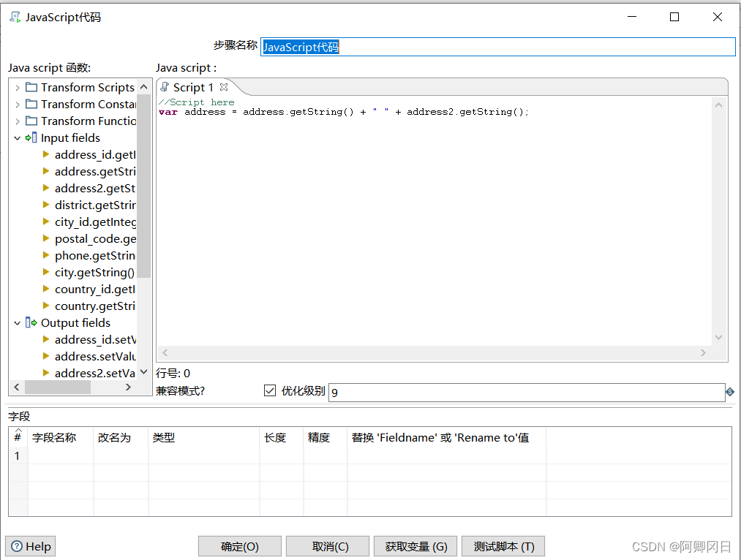Collapse the Input fields tree node
This screenshot has height=560, width=741.
click(x=18, y=138)
